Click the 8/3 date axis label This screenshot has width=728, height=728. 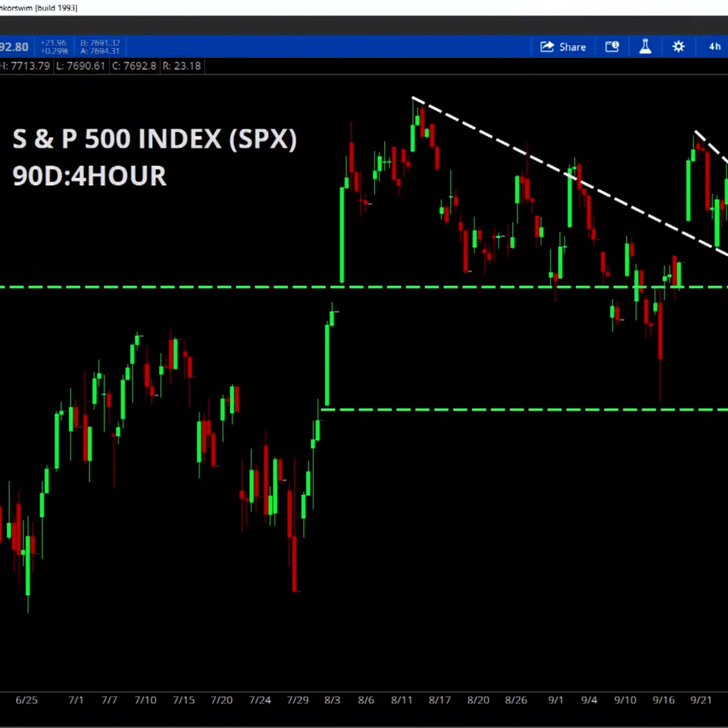(x=332, y=700)
